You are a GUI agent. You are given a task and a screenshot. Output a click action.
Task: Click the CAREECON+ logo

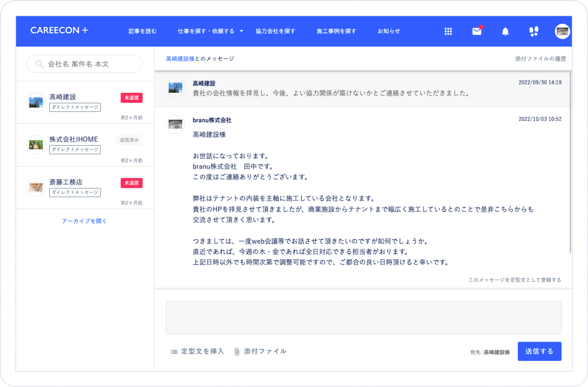tap(58, 30)
